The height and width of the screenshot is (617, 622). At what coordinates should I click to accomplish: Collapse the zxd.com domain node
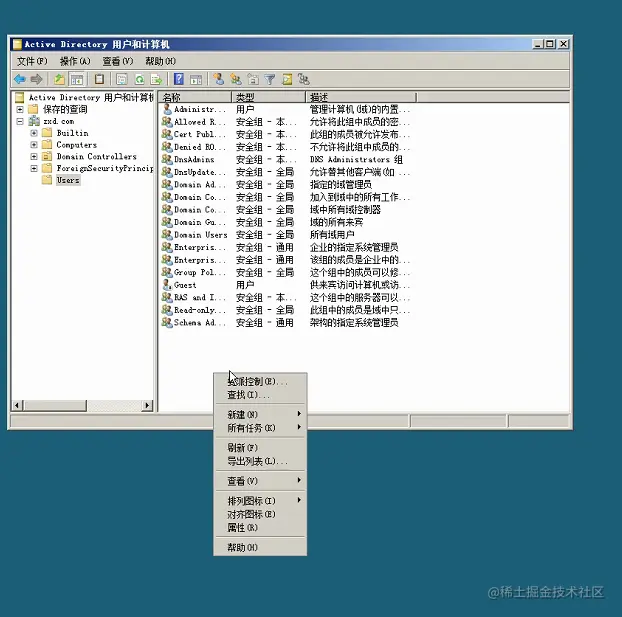(20, 121)
